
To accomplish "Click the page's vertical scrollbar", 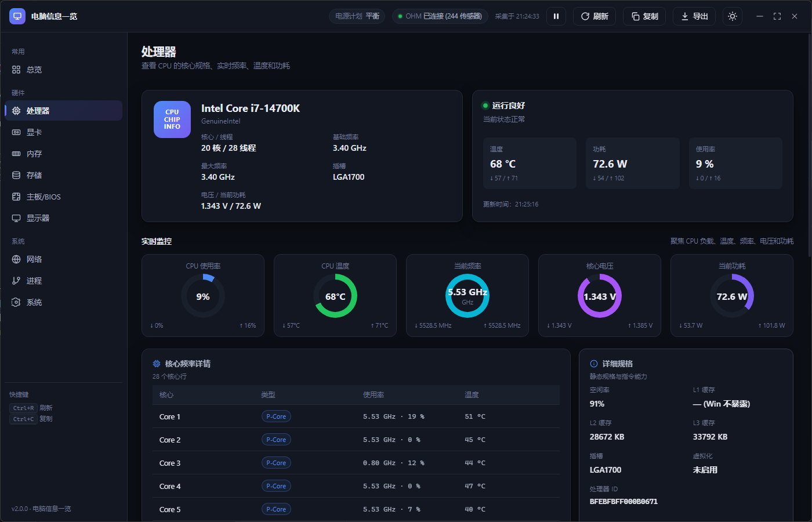I will click(810, 145).
